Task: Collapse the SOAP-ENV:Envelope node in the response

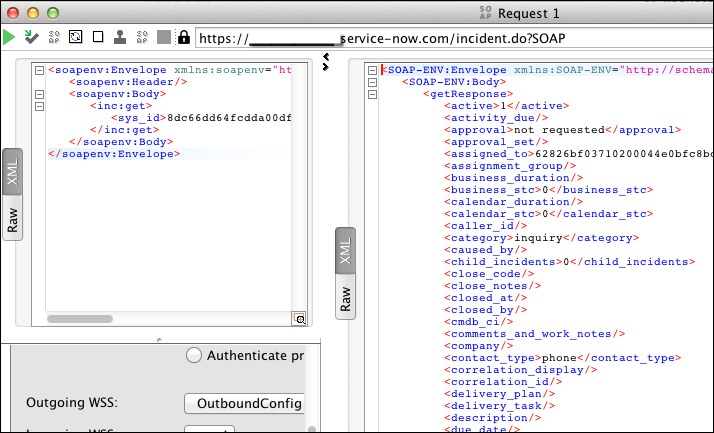Action: 372,70
